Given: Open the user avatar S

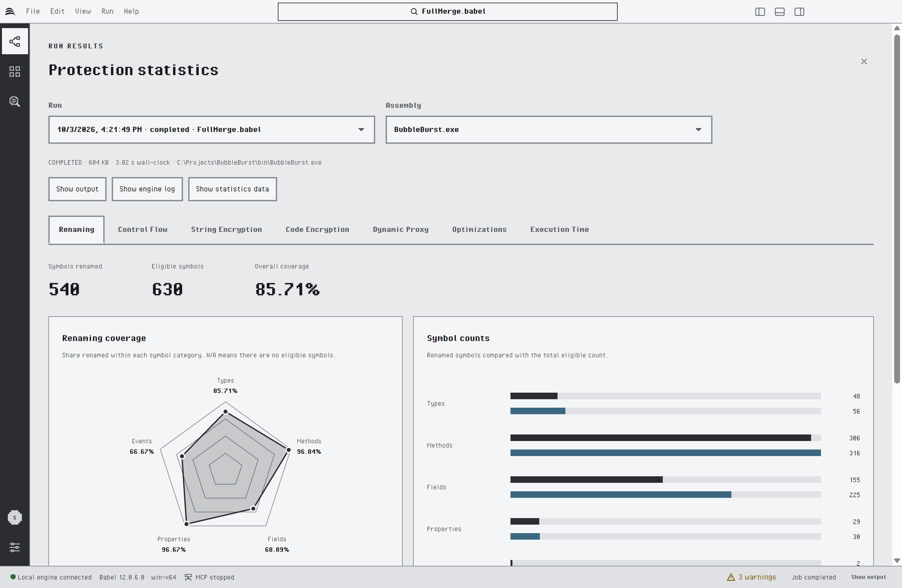Looking at the screenshot, I should [x=15, y=517].
